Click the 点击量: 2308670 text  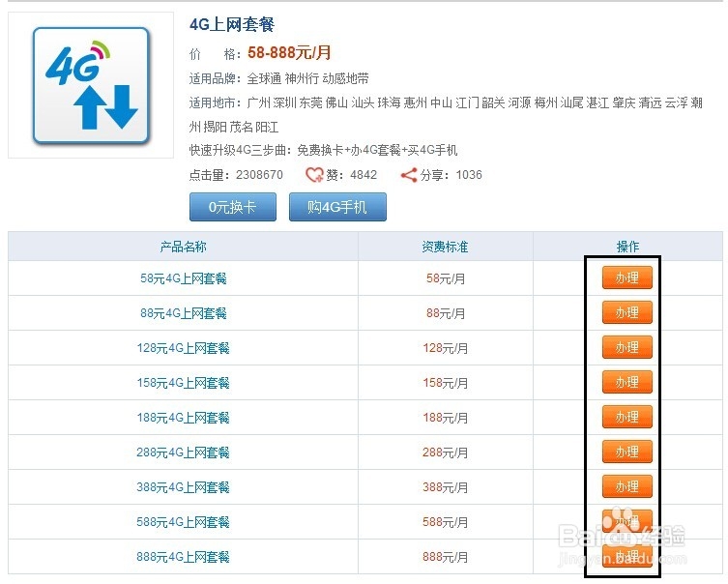pos(236,175)
